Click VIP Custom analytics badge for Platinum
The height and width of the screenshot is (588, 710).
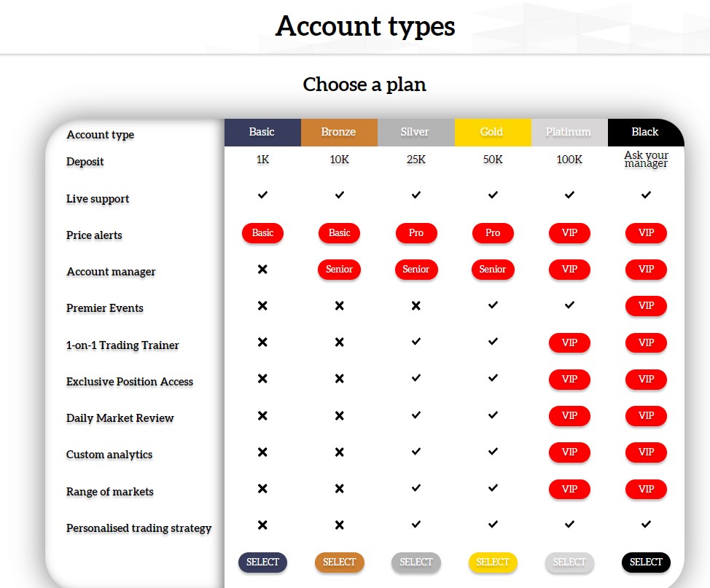click(569, 452)
